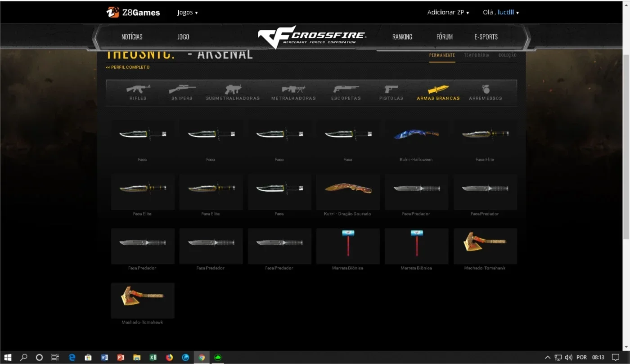This screenshot has height=364, width=630.
Task: Switch to the Pistolas category
Action: coord(391,93)
